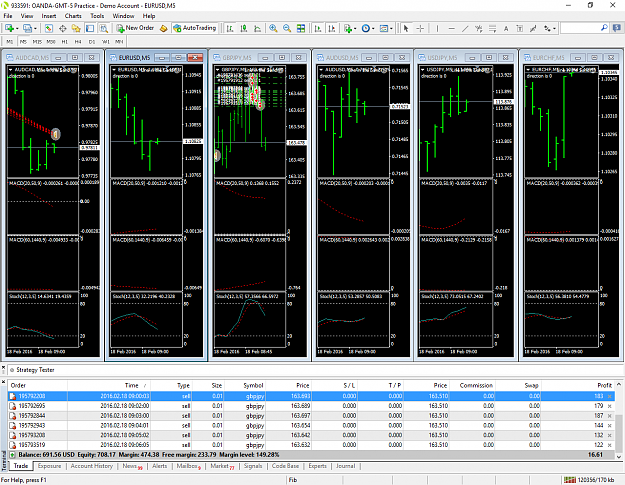The height and width of the screenshot is (485, 625).
Task: Zoom out on the active chart
Action: [x=287, y=28]
